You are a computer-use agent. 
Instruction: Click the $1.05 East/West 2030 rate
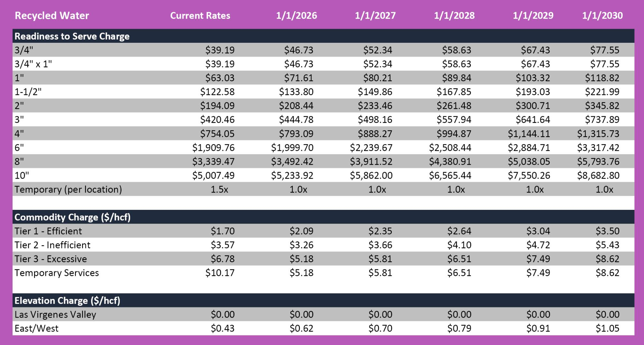pyautogui.click(x=607, y=328)
